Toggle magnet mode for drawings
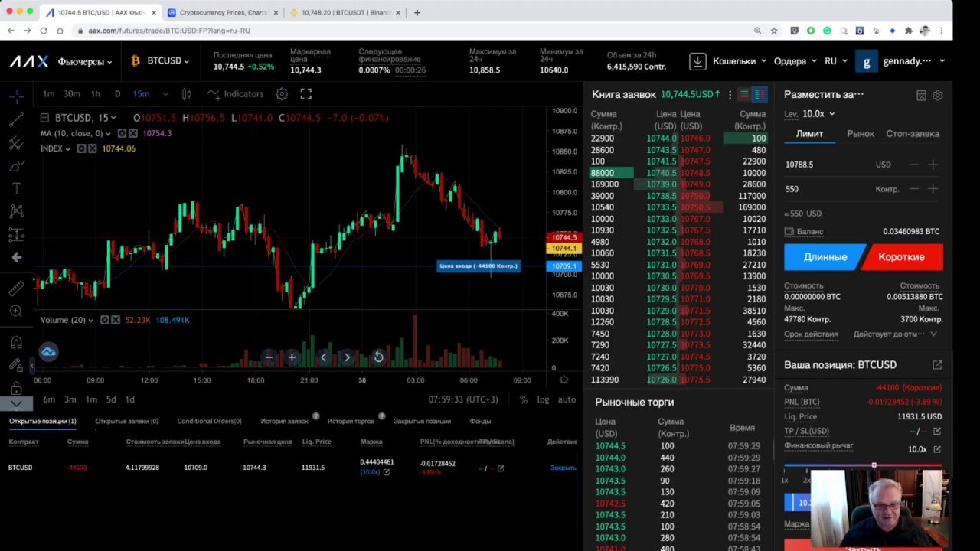The width and height of the screenshot is (980, 551). point(16,342)
